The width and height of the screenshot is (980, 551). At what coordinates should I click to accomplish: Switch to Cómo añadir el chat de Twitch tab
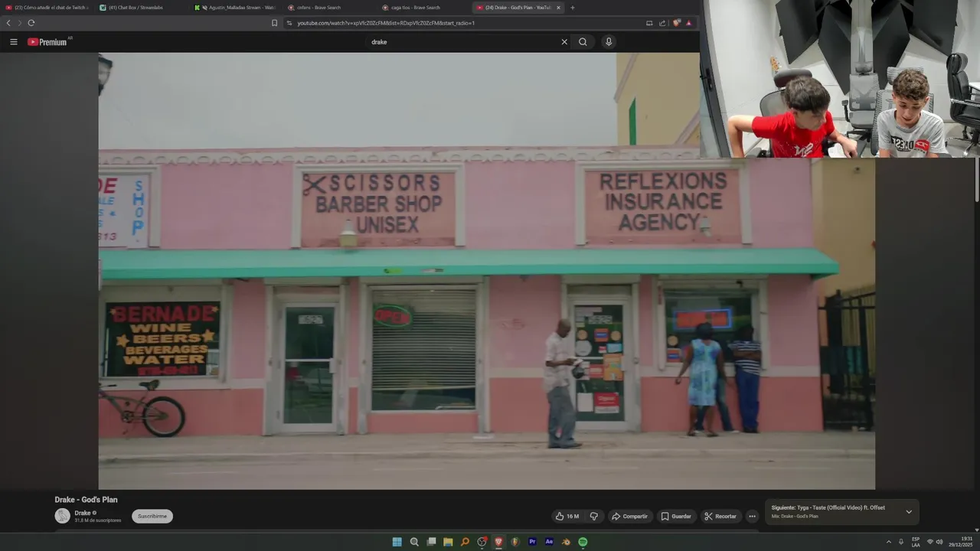coord(47,8)
